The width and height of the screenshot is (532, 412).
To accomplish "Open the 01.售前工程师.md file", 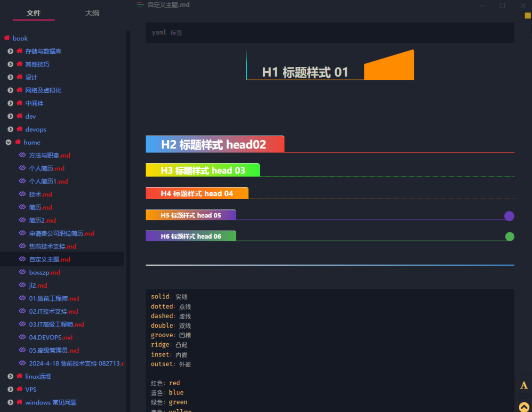I will pyautogui.click(x=54, y=299).
